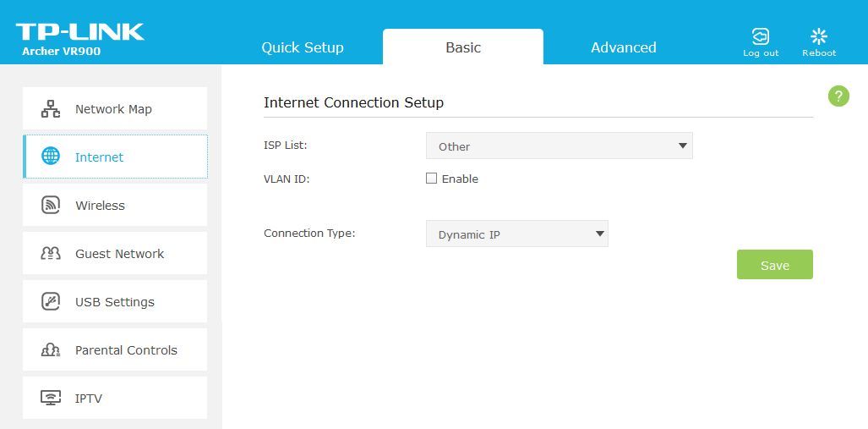Click the green Save button
The height and width of the screenshot is (429, 868).
[774, 264]
